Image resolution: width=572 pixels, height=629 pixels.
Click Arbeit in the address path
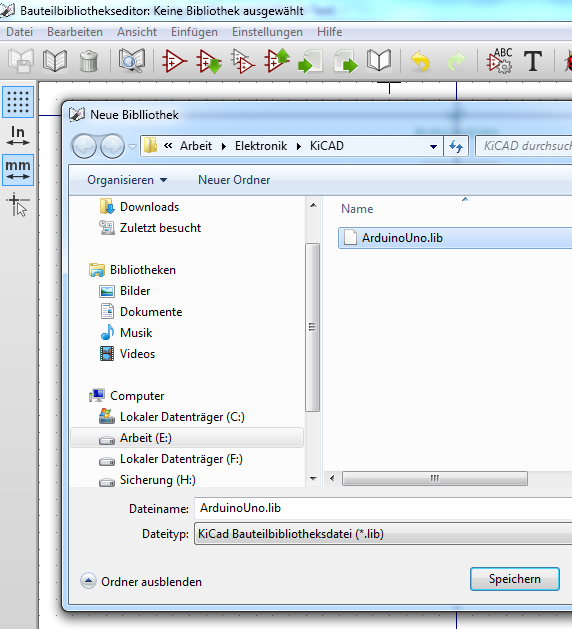(195, 146)
